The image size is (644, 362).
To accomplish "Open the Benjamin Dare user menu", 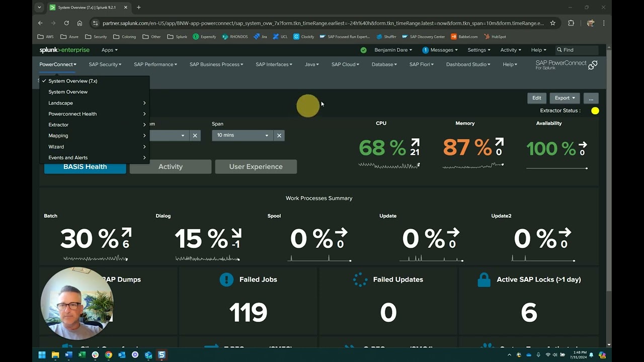I will pos(393,50).
